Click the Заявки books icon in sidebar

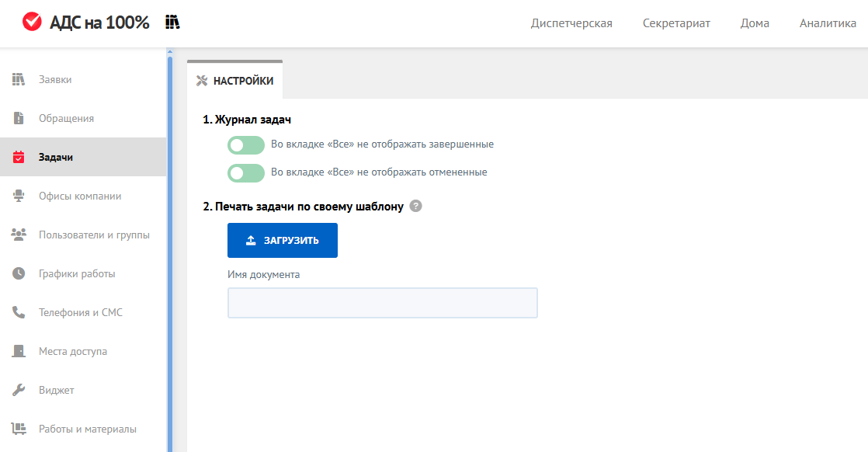19,79
